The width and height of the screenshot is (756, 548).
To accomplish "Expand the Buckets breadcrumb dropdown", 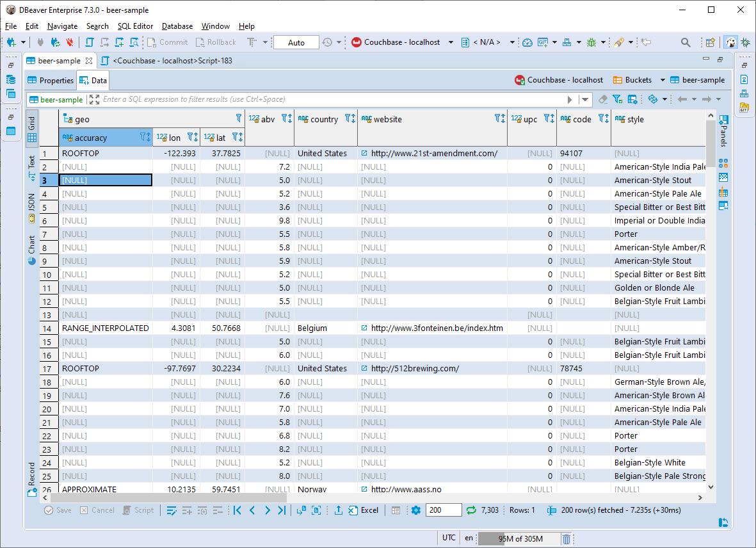I will tap(663, 80).
